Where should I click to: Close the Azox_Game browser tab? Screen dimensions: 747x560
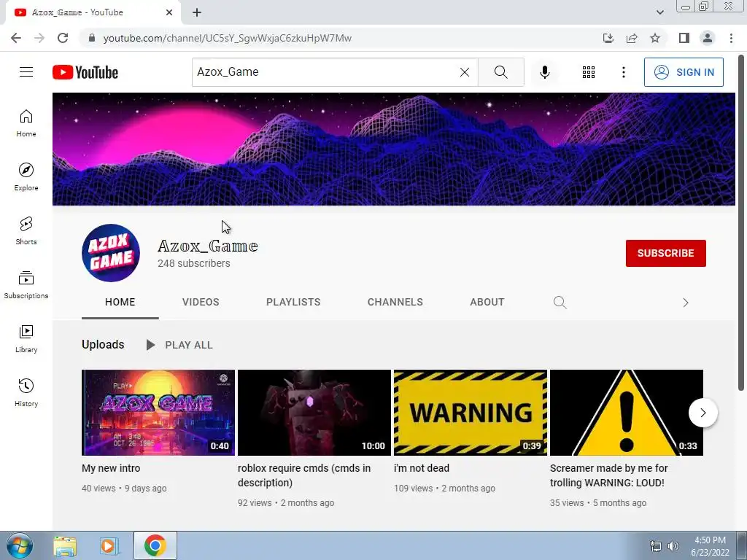169,12
